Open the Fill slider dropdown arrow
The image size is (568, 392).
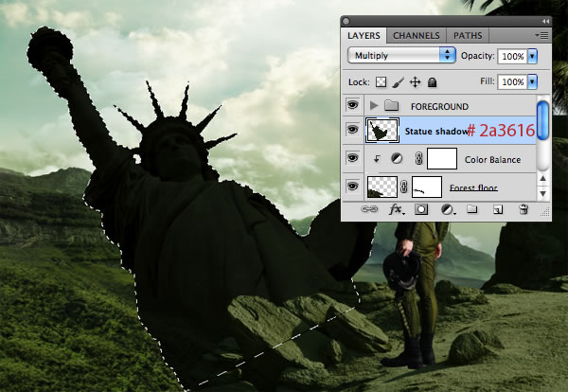coord(532,81)
